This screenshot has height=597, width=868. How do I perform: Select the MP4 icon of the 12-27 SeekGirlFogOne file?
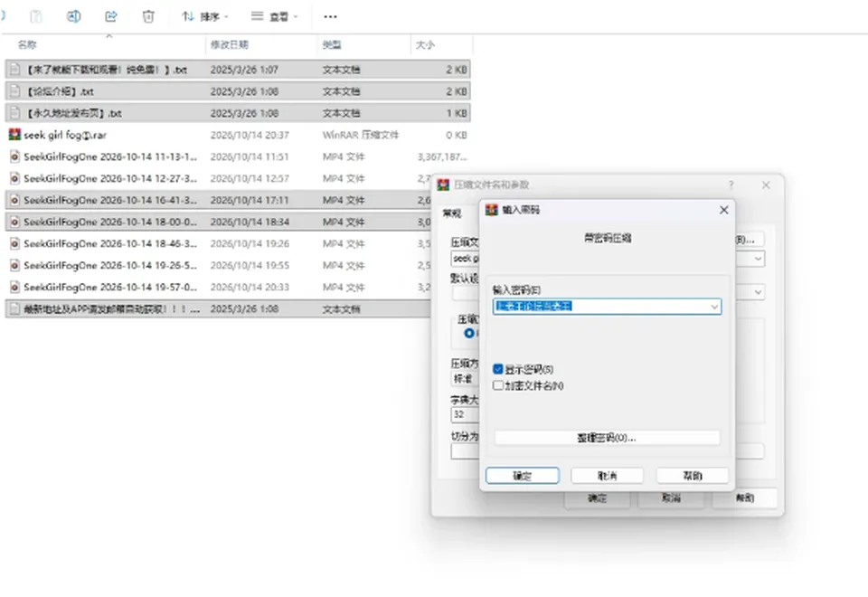click(15, 178)
